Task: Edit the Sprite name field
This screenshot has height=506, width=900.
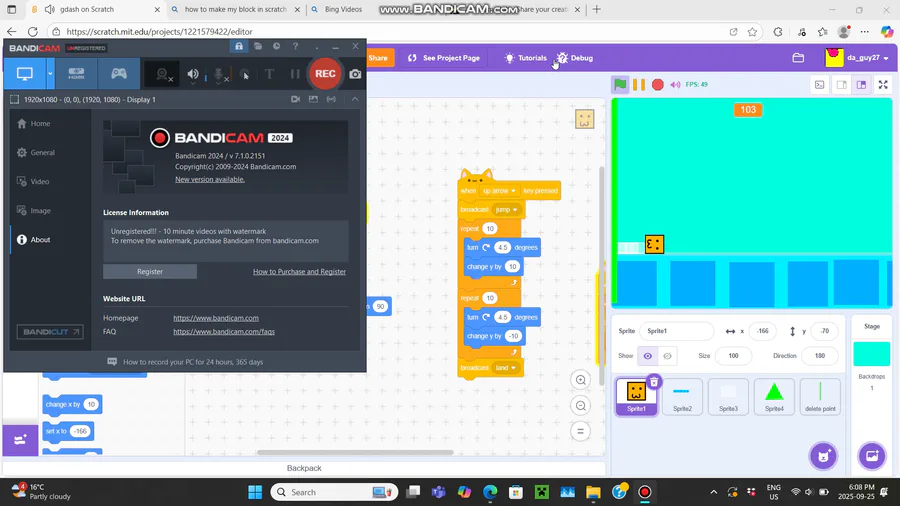Action: (676, 331)
